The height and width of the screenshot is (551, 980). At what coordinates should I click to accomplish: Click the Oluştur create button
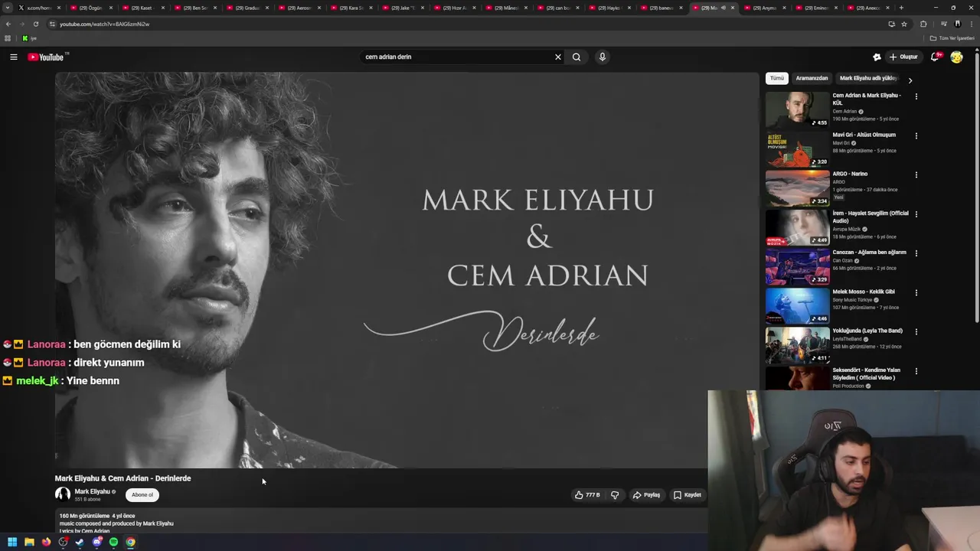[x=903, y=57]
